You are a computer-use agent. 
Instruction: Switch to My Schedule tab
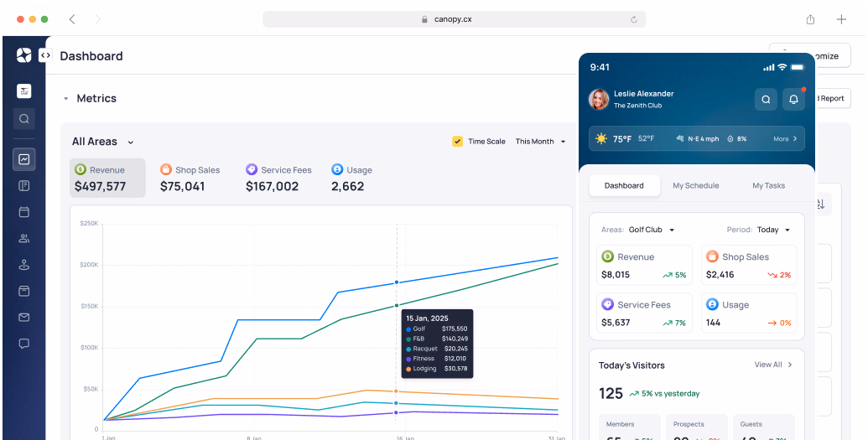pos(696,186)
